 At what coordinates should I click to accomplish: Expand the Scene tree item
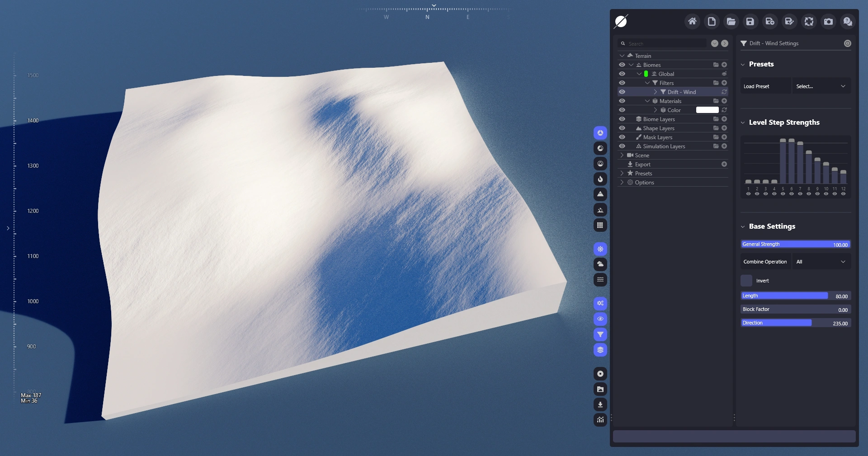(622, 155)
